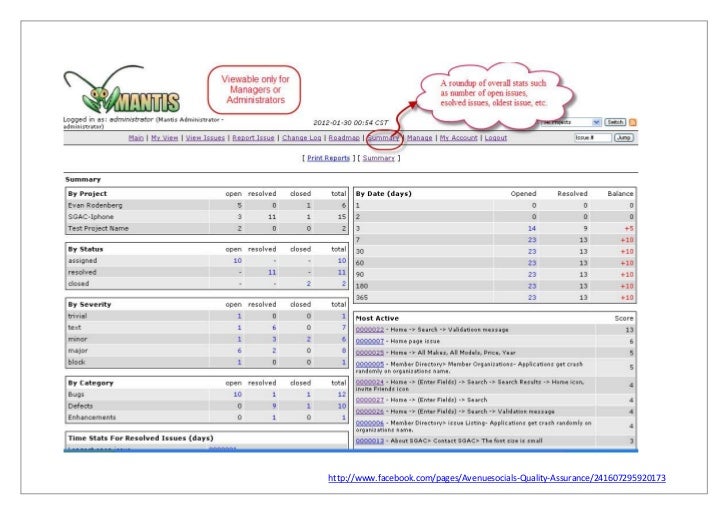Click minor severity closed count 2
The height and width of the screenshot is (515, 728).
point(309,339)
